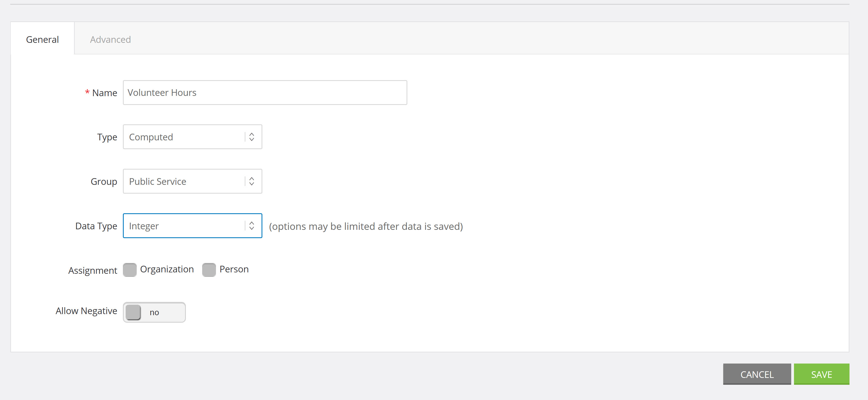
Task: Click the 'options may be limited' note text
Action: click(x=366, y=226)
